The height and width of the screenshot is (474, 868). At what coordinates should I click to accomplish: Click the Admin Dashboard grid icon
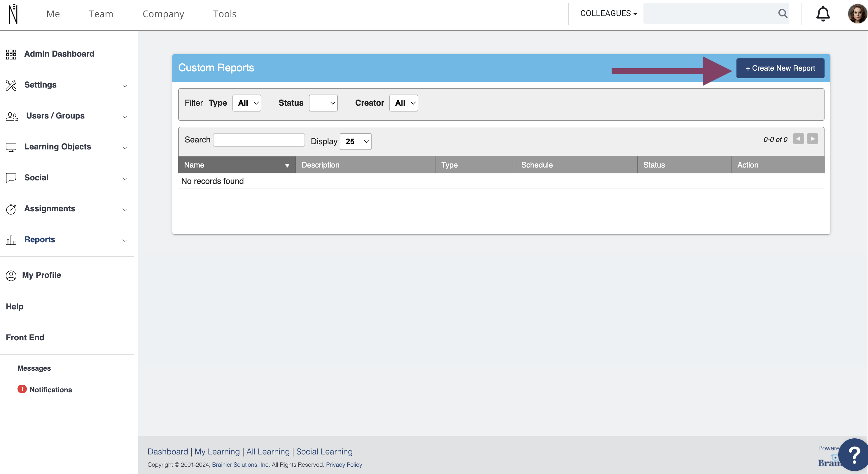[x=11, y=54]
